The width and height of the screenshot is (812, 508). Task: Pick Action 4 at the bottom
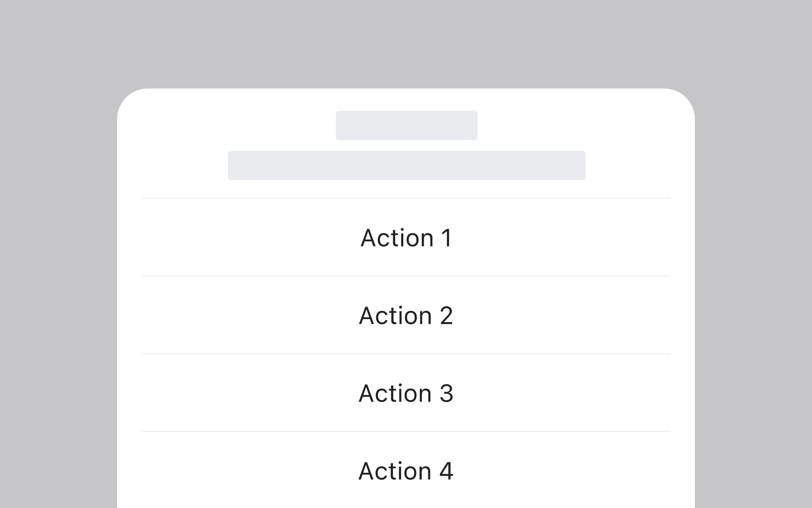pos(406,471)
